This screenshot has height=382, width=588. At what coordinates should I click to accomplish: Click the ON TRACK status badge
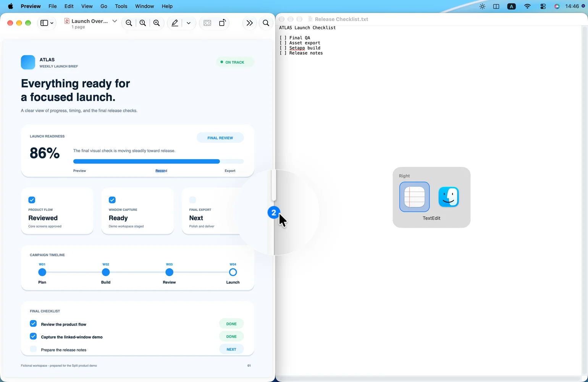[x=235, y=62]
